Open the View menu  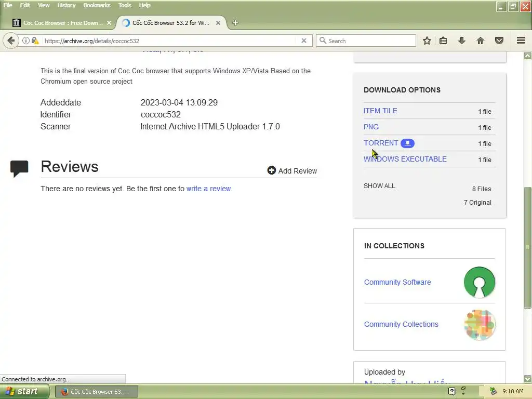pos(44,5)
